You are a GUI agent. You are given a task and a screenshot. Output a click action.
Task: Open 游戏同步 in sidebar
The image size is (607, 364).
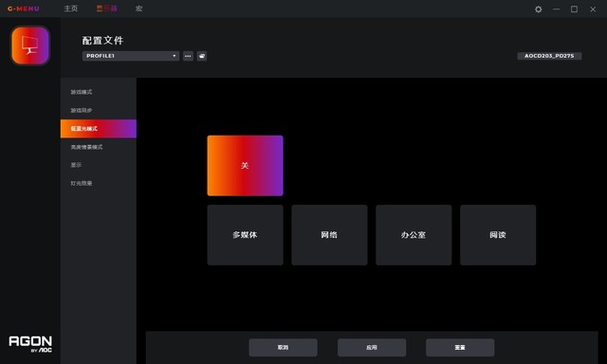click(99, 110)
